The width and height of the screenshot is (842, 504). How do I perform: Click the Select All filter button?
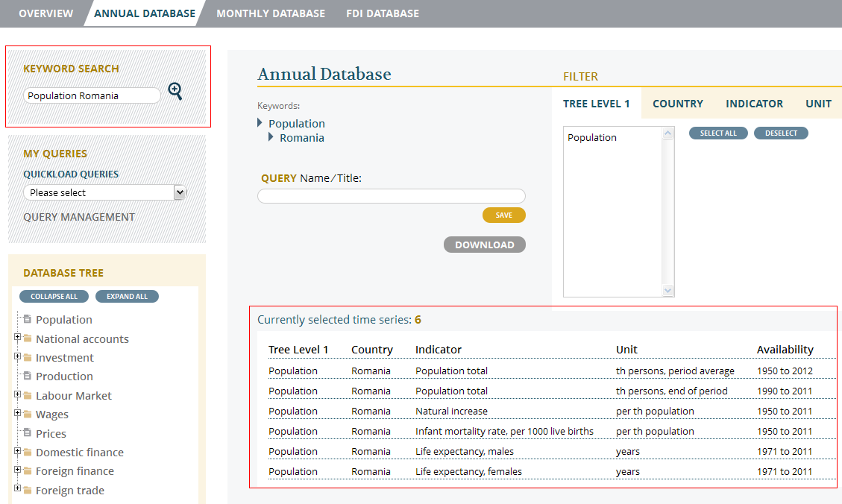[x=717, y=133]
